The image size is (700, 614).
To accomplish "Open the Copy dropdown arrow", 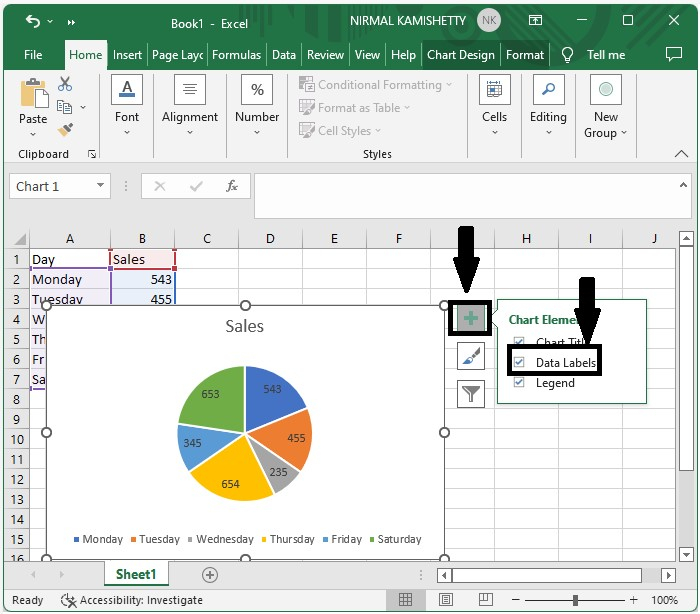I will click(x=83, y=107).
